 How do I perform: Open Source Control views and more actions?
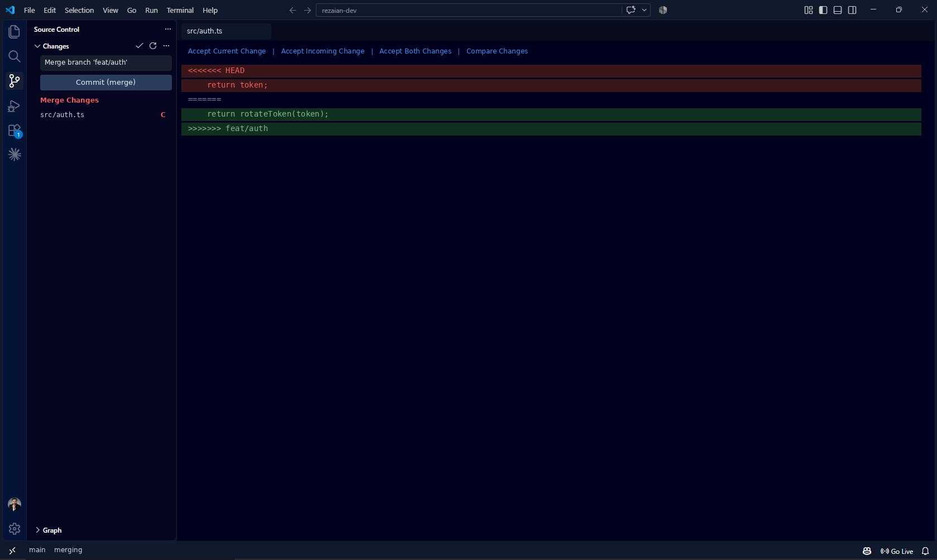click(x=168, y=29)
